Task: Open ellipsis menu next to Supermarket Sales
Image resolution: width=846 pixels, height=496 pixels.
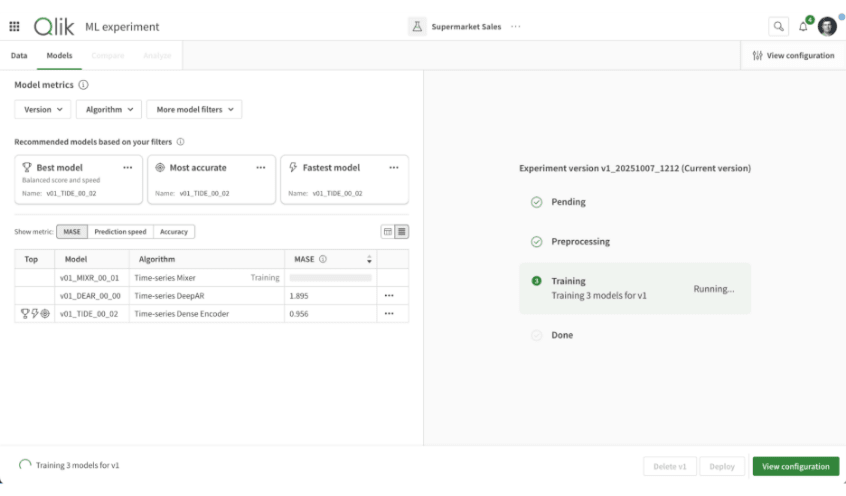Action: tap(516, 27)
